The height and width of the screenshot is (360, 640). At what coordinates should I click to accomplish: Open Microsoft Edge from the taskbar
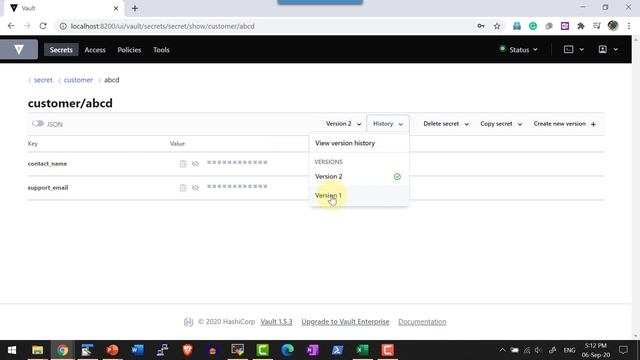[x=287, y=350]
